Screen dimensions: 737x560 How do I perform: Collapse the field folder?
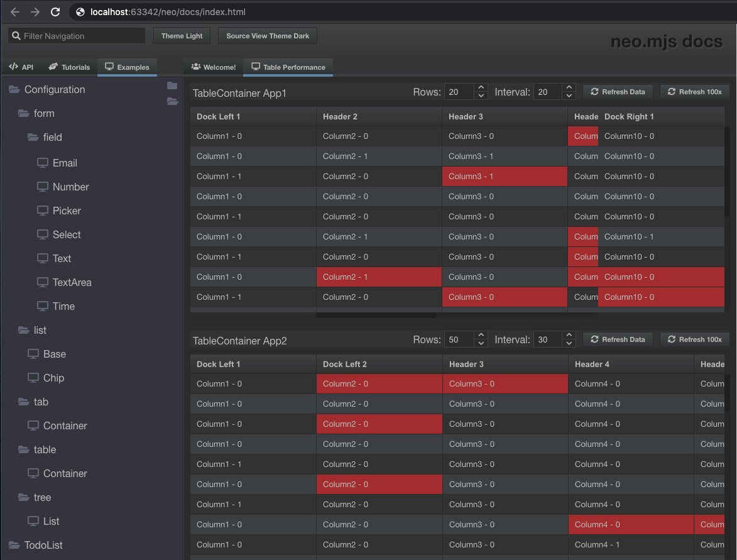pos(33,137)
